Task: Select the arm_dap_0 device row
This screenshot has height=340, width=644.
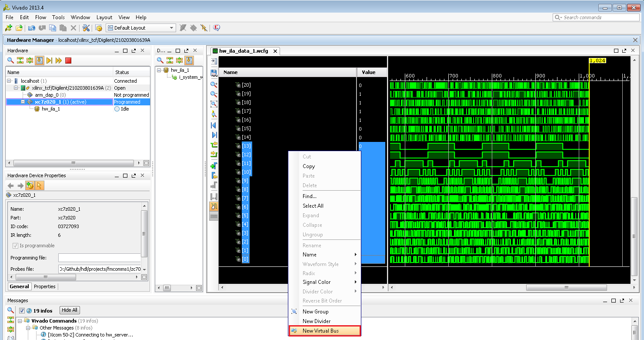Action: pos(78,95)
